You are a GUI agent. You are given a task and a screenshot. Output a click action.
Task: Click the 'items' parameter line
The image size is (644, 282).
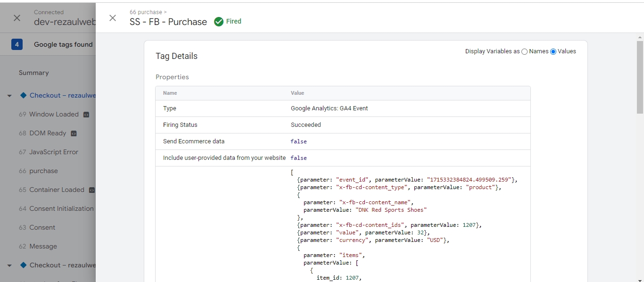pyautogui.click(x=334, y=255)
